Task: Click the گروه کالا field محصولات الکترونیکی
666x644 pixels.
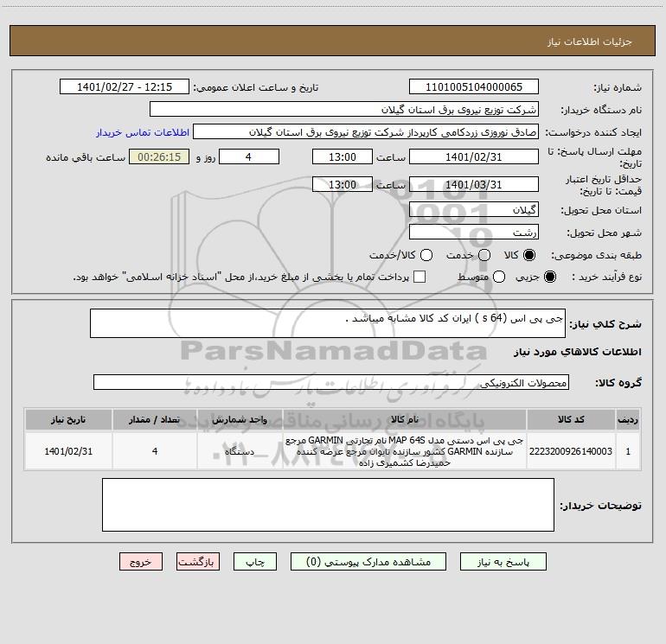Action: pyautogui.click(x=331, y=382)
